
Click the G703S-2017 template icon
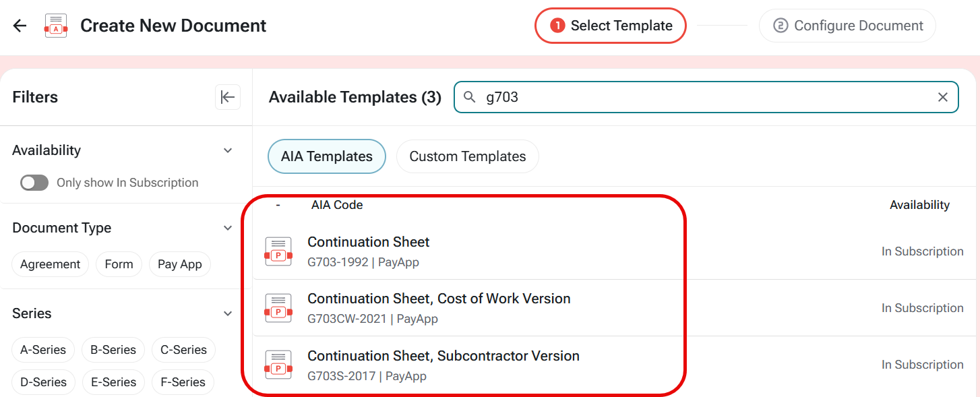click(x=278, y=365)
